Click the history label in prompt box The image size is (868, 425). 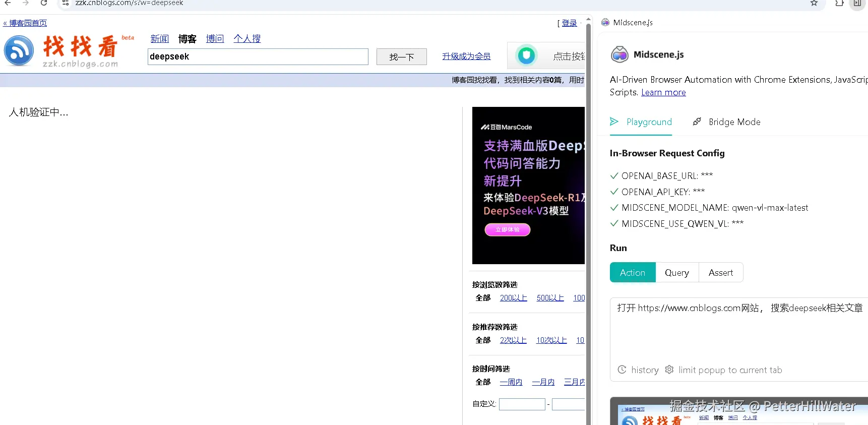[645, 370]
